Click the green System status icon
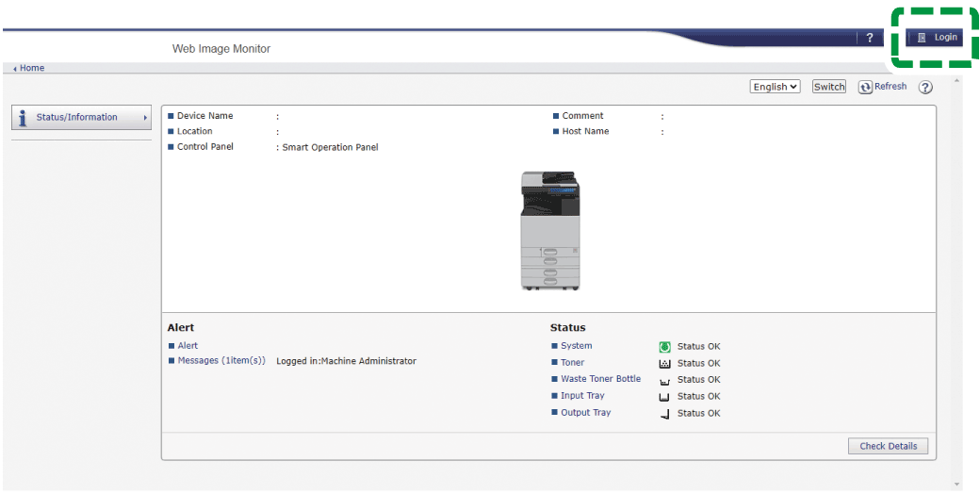The height and width of the screenshot is (494, 980). 664,347
